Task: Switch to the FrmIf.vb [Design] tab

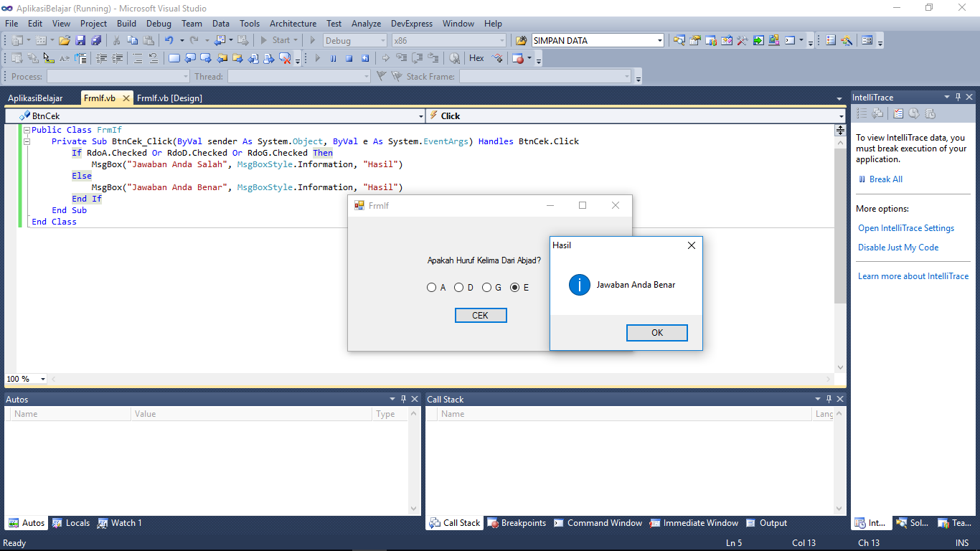Action: (x=169, y=98)
